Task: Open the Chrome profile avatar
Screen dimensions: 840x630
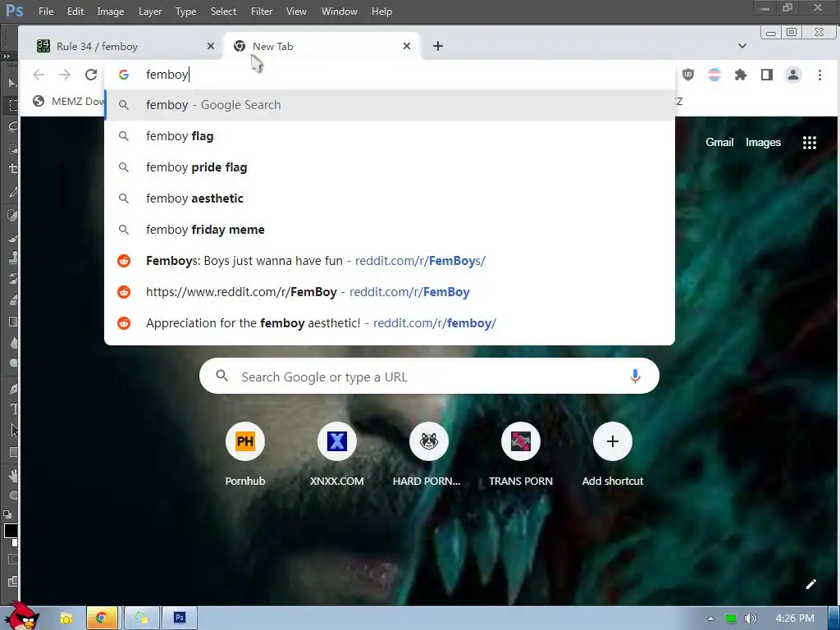Action: click(x=793, y=75)
